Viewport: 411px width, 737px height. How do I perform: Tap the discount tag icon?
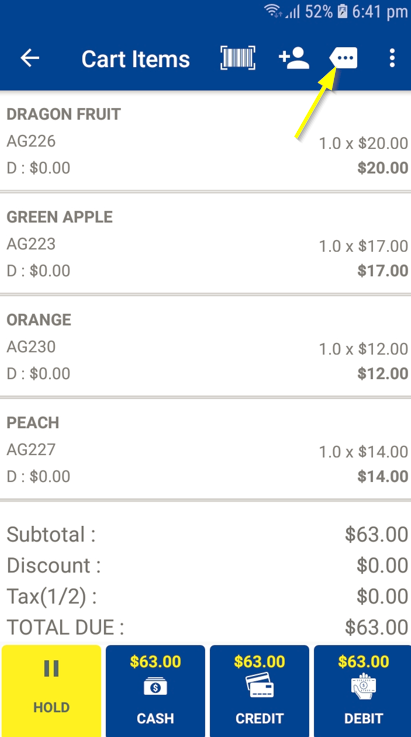tap(343, 58)
